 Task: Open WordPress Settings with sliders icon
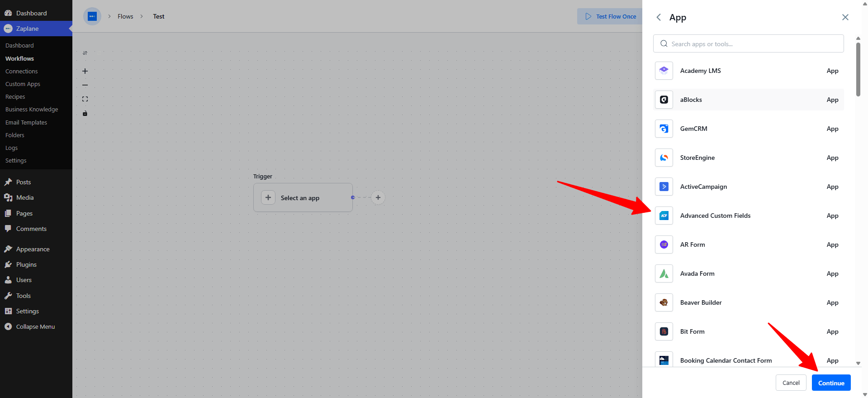tap(36, 311)
